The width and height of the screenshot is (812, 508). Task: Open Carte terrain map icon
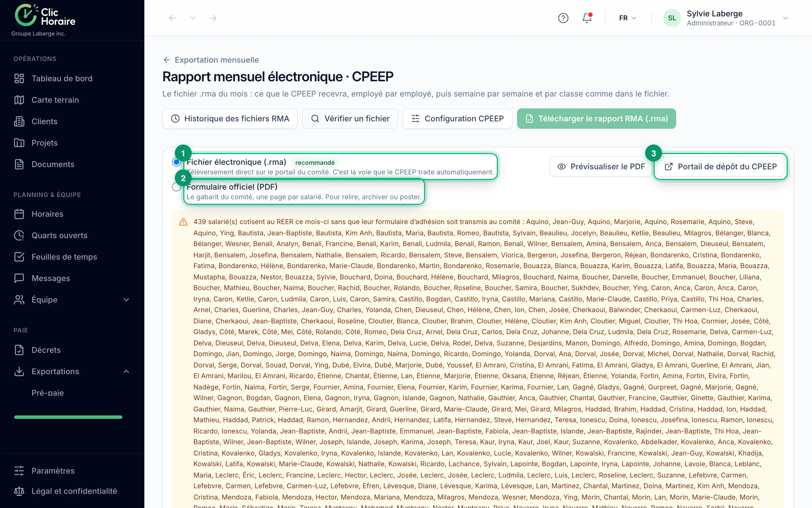tap(19, 100)
